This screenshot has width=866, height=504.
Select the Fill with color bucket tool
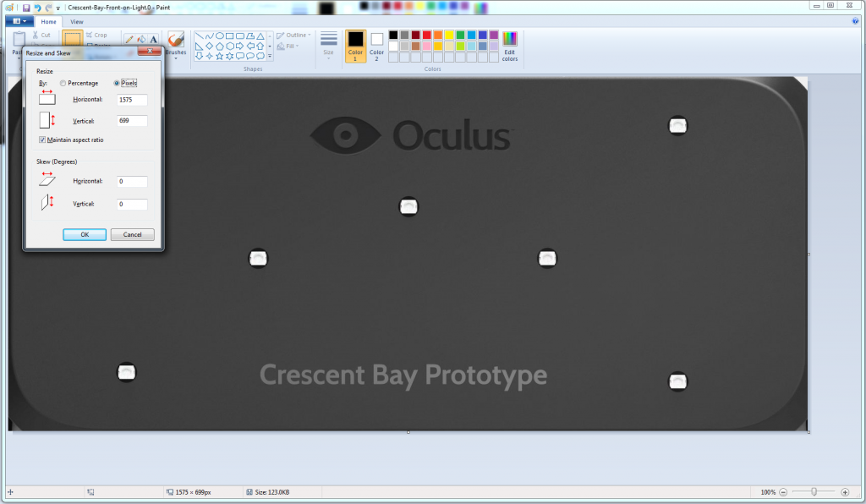(x=141, y=39)
